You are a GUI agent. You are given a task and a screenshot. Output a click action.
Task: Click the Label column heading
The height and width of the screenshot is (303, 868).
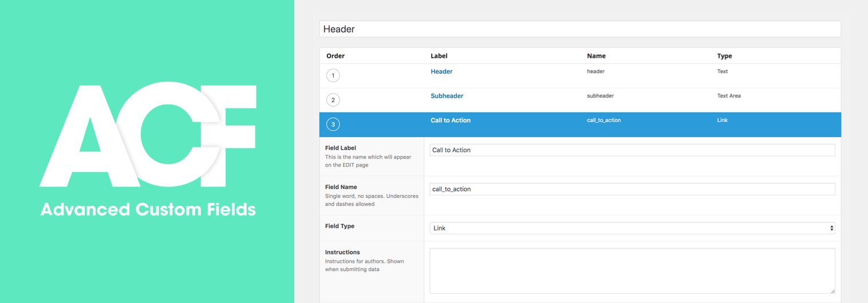439,56
